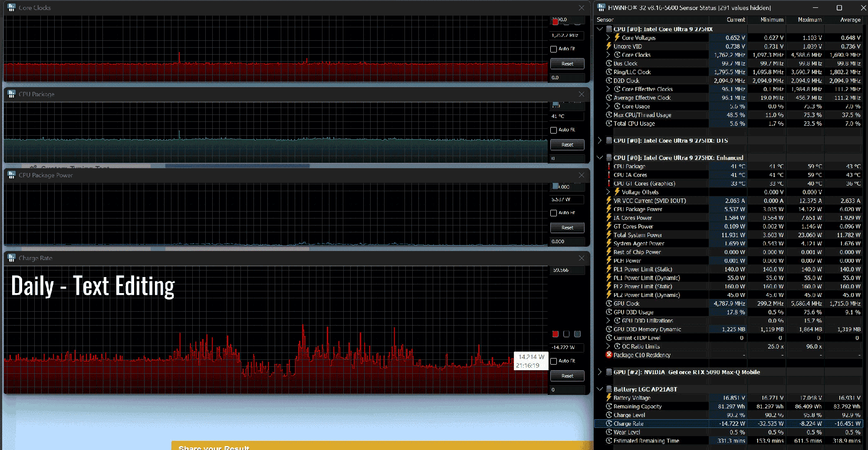Click the Current column header
Screen dimensions: 868x450
tap(728, 20)
